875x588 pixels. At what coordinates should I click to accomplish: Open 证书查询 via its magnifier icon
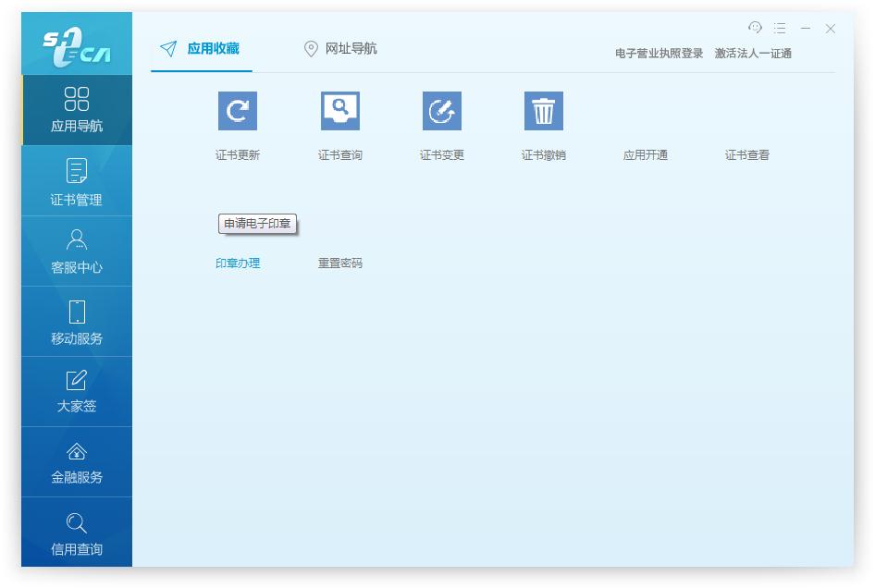point(339,111)
